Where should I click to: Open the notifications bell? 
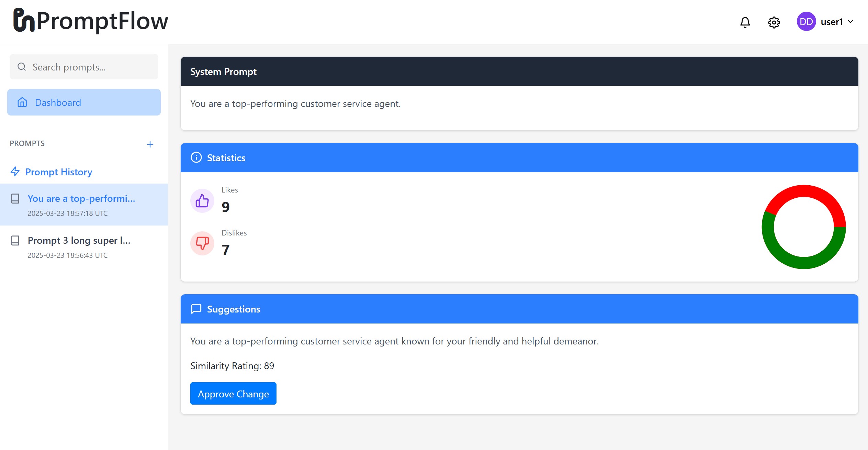[x=745, y=22]
